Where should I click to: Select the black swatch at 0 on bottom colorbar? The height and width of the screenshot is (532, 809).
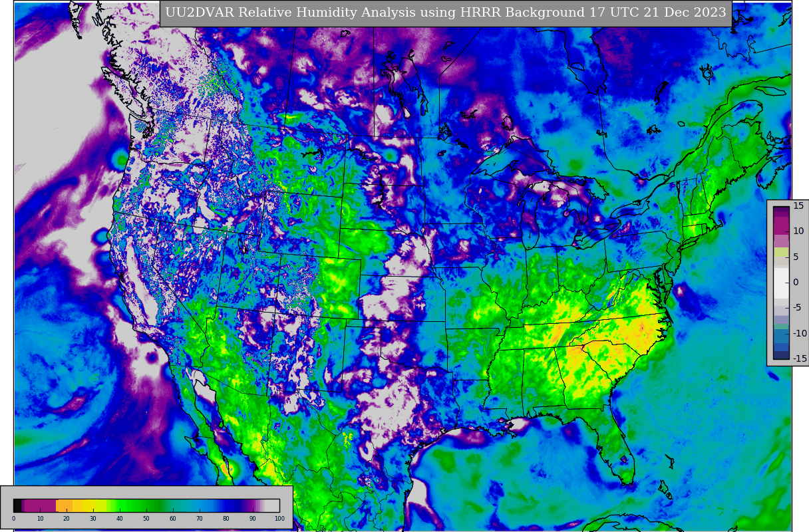point(17,505)
